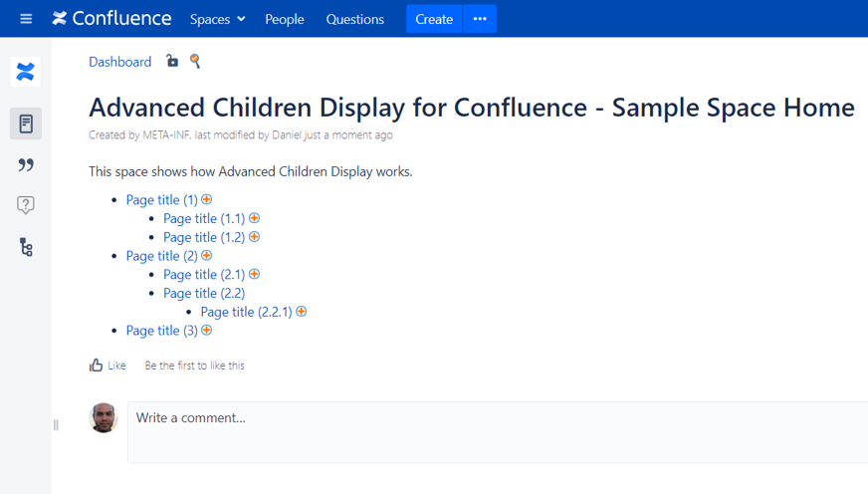Click the magnifier icon next to padlock

point(195,62)
